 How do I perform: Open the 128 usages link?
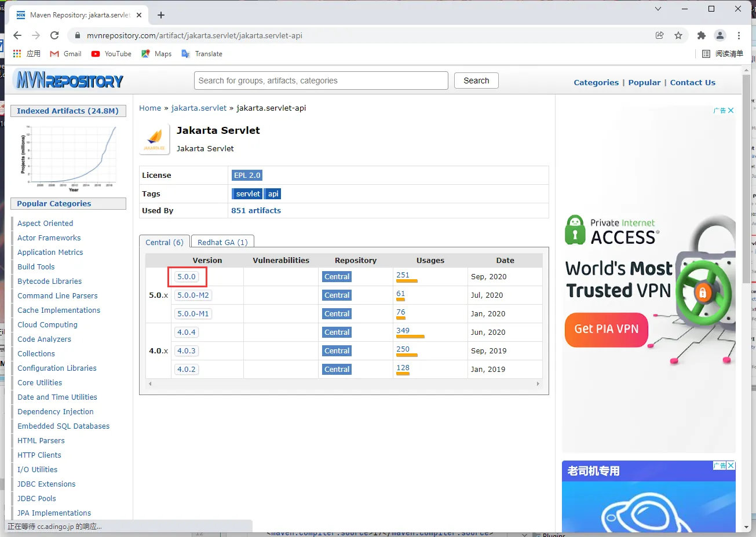coord(403,368)
